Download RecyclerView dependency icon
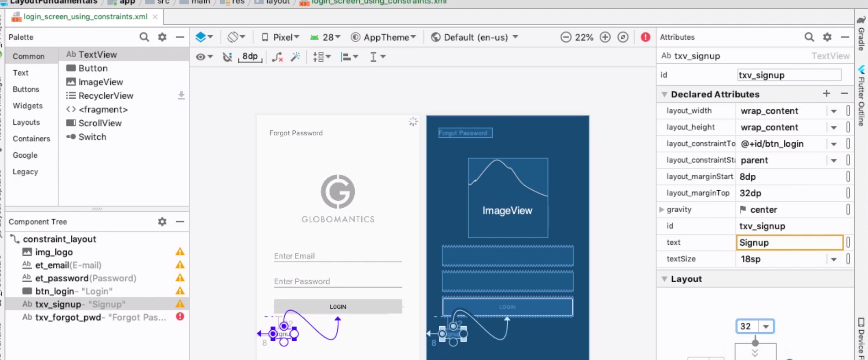The image size is (868, 360). point(181,95)
